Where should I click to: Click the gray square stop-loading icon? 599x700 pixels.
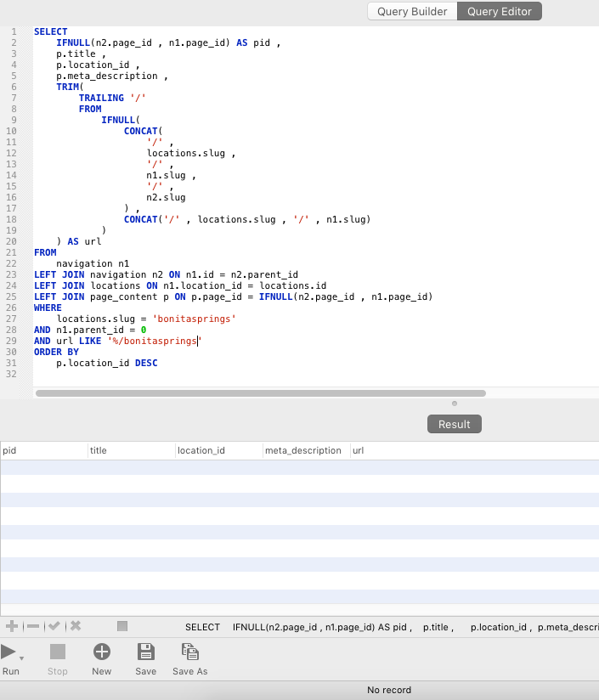122,626
